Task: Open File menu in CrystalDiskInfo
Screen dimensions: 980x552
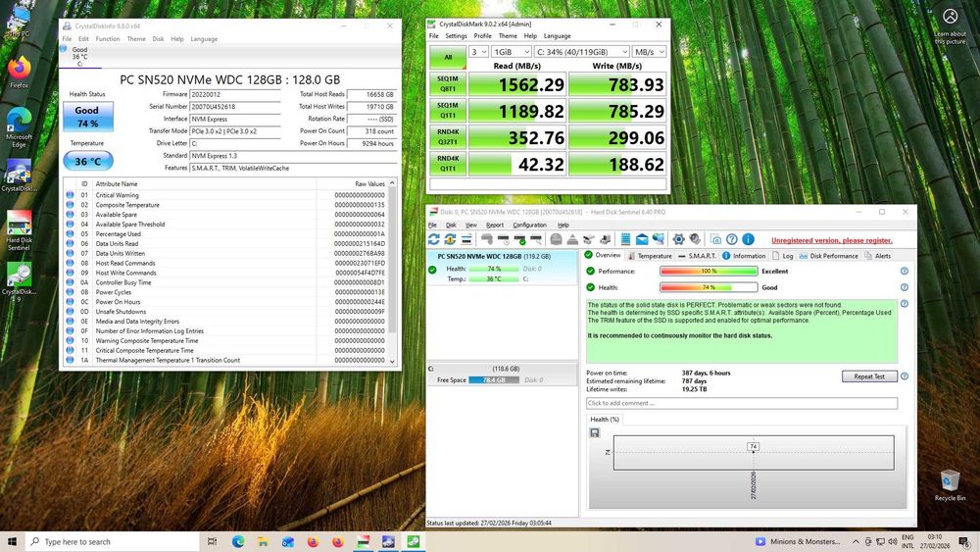Action: pyautogui.click(x=67, y=39)
